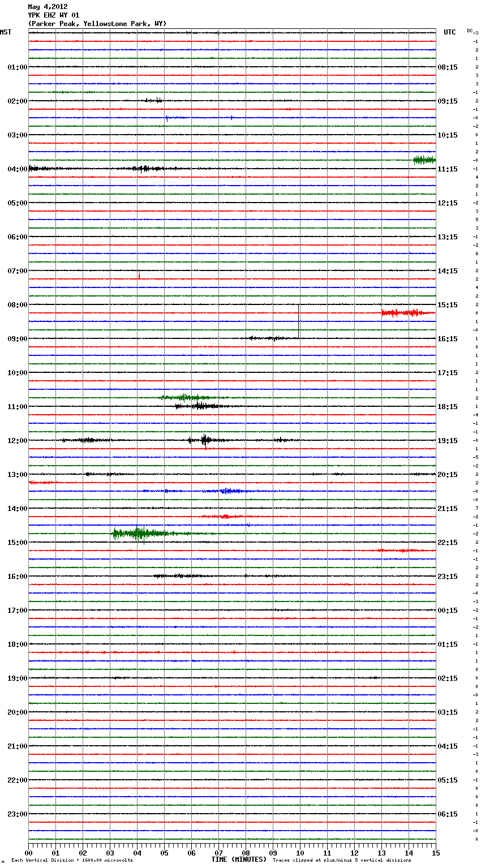Select the station code 'YPK EHZ WY 01'
Screen dimensions: 481x868
pos(54,15)
